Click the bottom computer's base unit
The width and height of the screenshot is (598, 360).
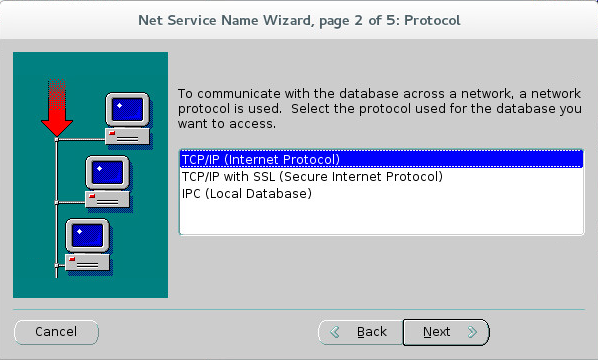pyautogui.click(x=87, y=262)
